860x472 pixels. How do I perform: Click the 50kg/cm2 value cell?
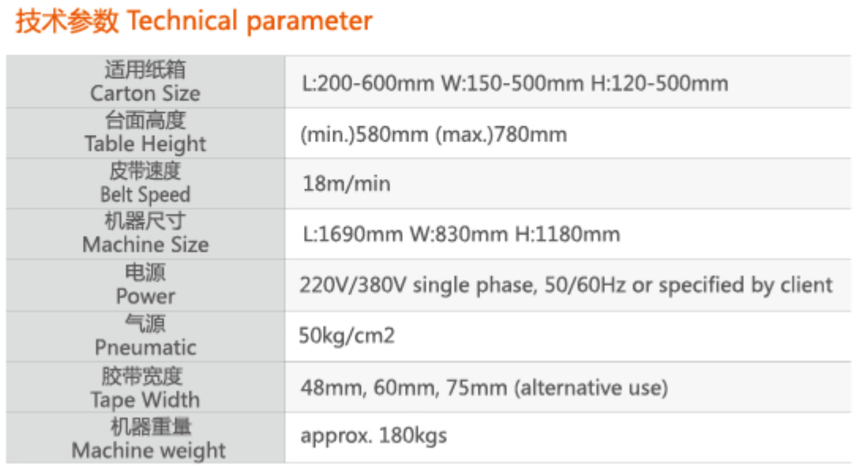348,336
